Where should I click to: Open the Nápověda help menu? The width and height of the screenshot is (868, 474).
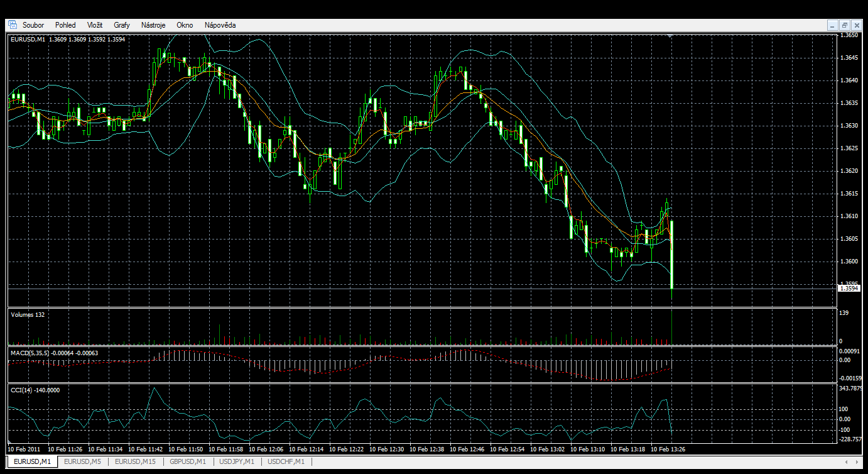coord(220,25)
